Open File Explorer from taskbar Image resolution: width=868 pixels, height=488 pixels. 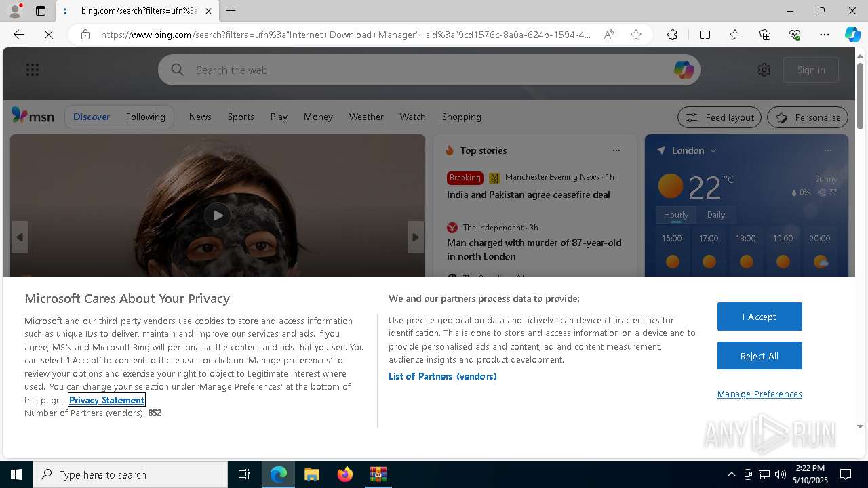[x=311, y=474]
